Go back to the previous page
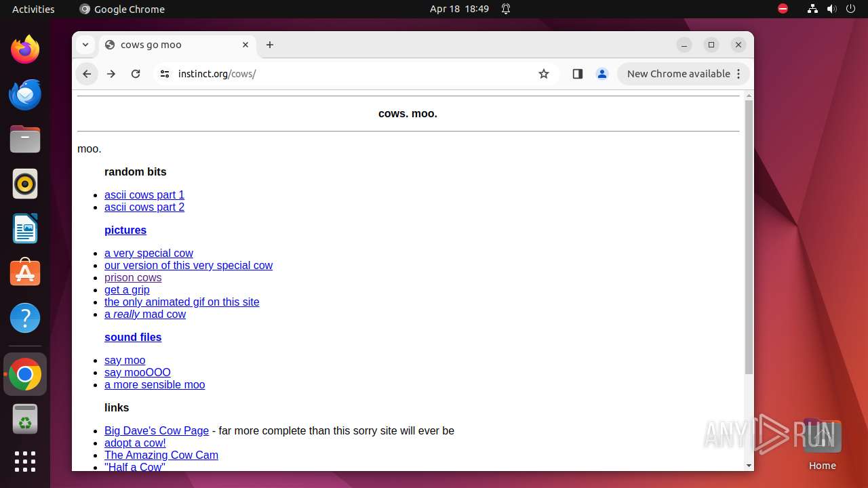The height and width of the screenshot is (488, 868). coord(87,74)
